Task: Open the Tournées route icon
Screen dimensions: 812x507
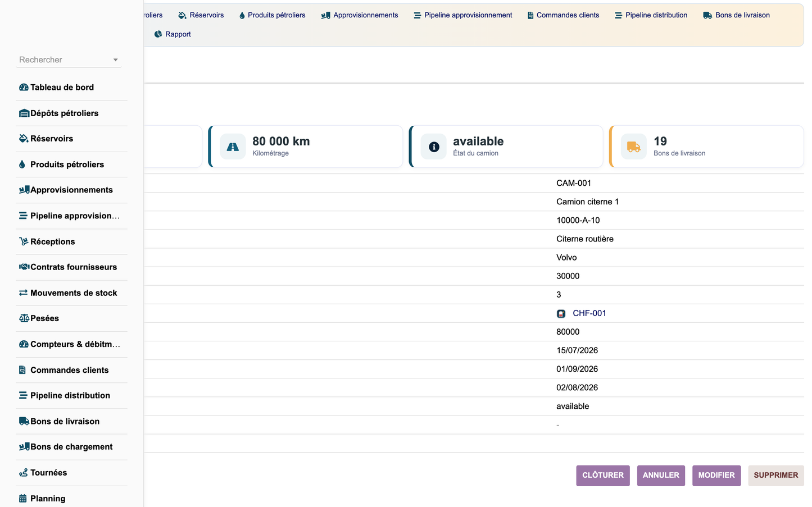Action: tap(24, 473)
